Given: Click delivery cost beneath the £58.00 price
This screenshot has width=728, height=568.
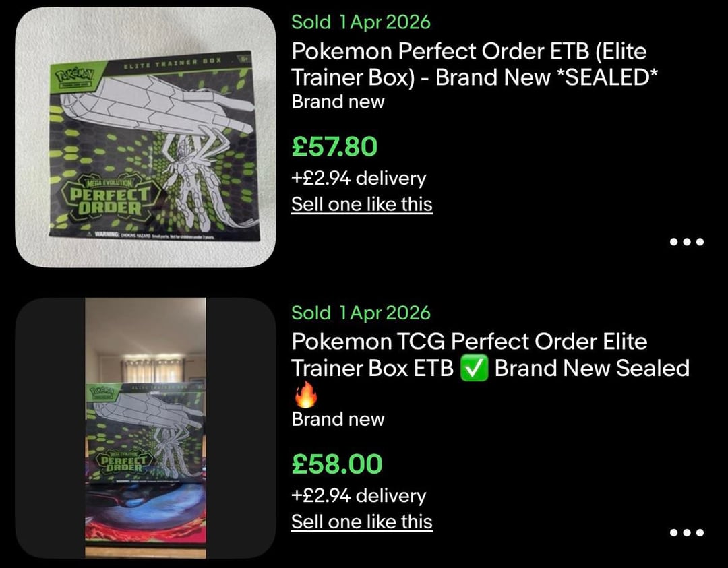Looking at the screenshot, I should click(359, 496).
